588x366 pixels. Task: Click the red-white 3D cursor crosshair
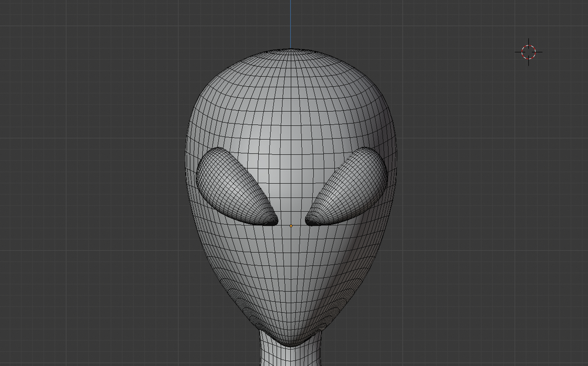[x=529, y=52]
